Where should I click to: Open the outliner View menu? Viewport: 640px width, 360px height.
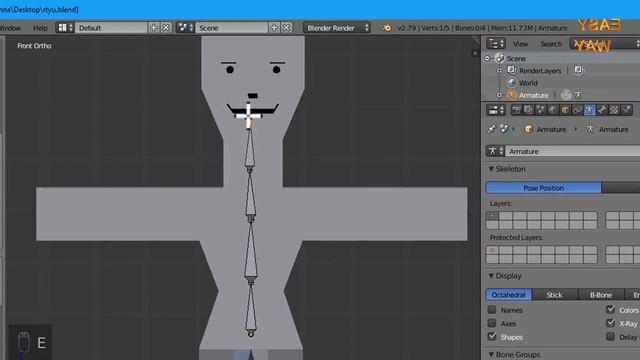[x=520, y=44]
